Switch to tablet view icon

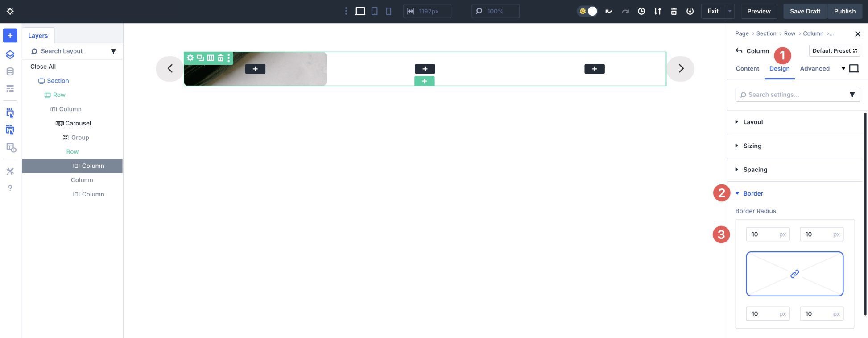(x=375, y=11)
